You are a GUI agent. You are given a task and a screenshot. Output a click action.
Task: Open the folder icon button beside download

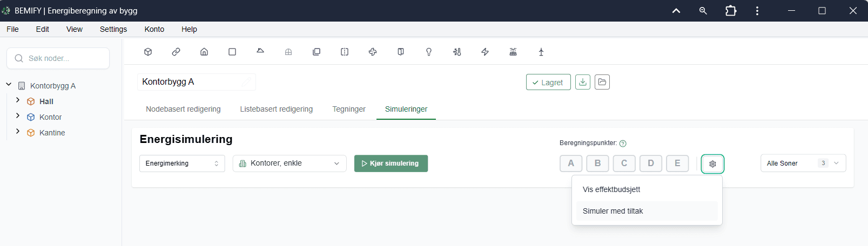coord(602,82)
